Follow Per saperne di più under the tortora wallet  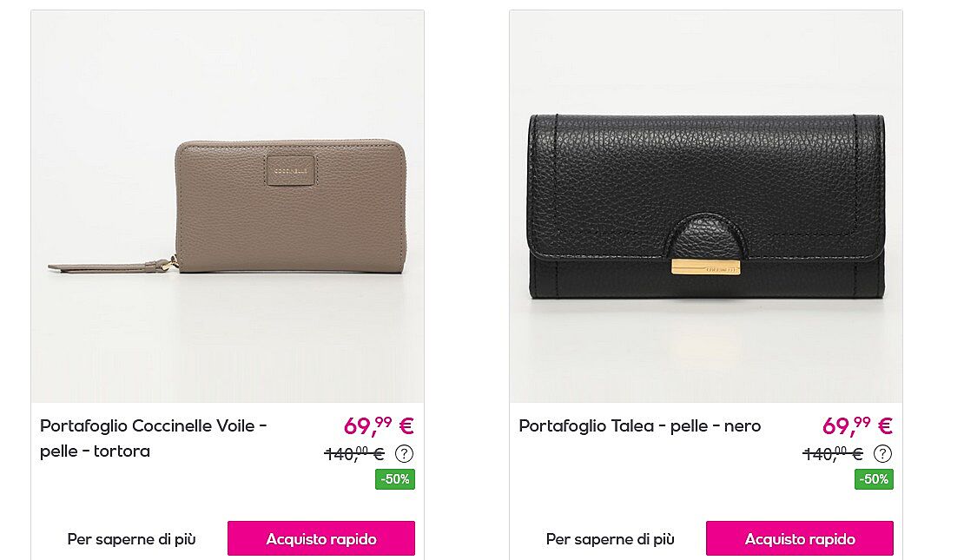click(x=131, y=539)
